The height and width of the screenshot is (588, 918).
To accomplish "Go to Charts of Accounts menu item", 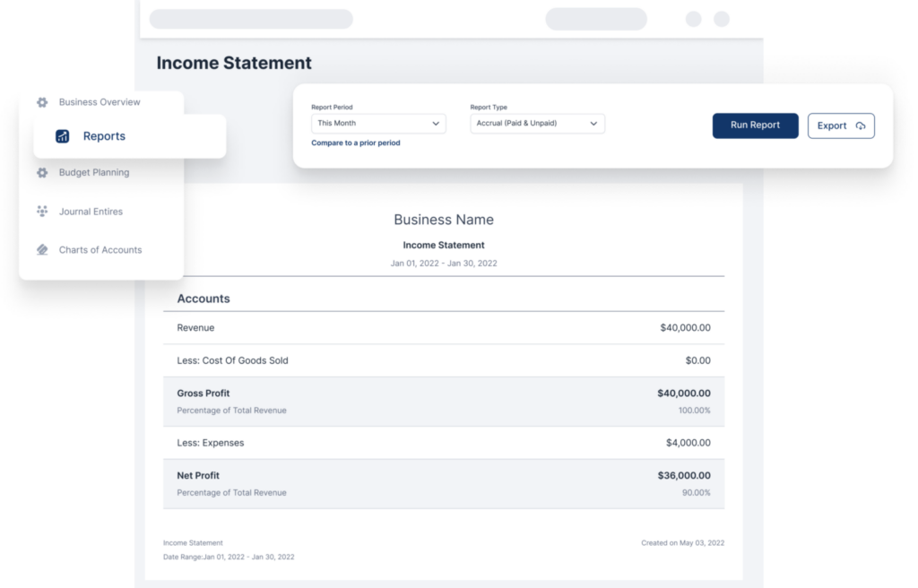I will point(100,250).
